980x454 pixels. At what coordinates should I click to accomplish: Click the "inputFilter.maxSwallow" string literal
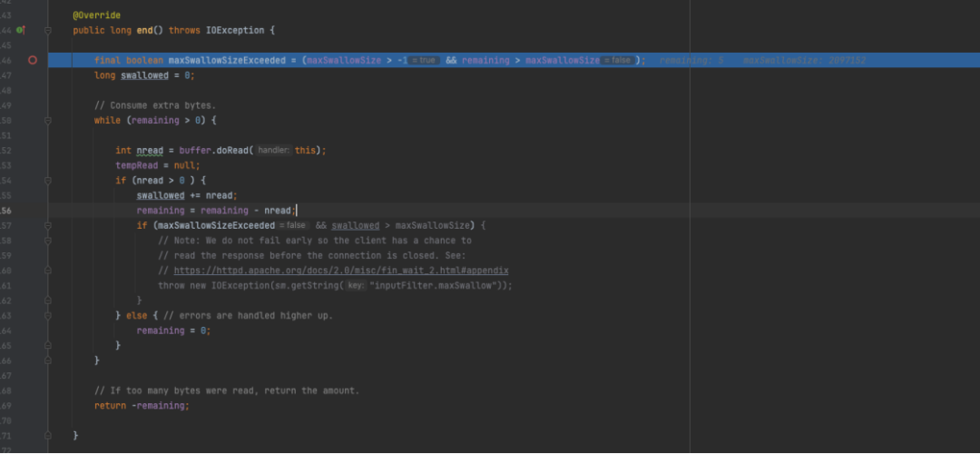433,285
